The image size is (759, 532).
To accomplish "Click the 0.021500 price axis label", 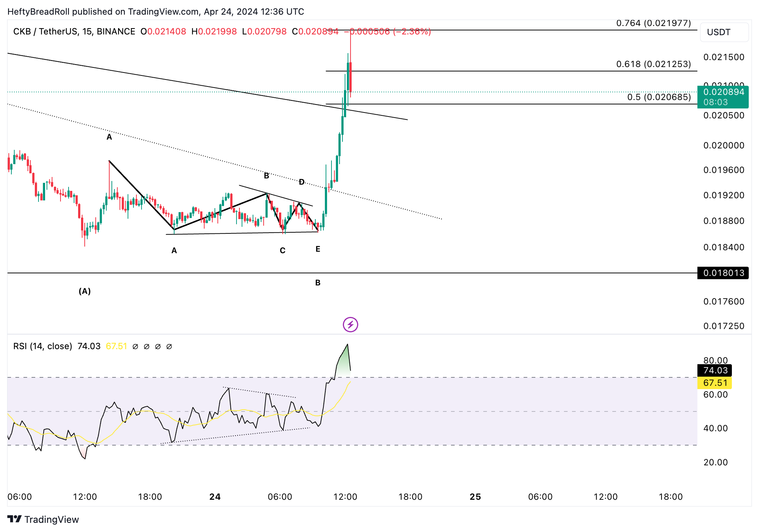I will click(724, 57).
